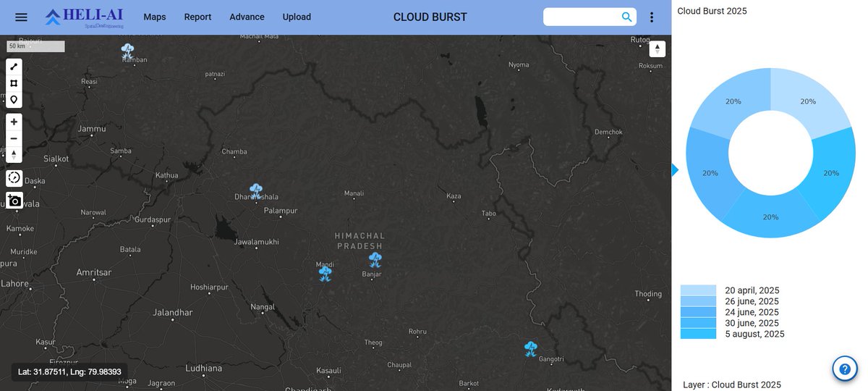Click the 26 june, 2025 legend swatch
This screenshot has width=868, height=391.
point(698,301)
